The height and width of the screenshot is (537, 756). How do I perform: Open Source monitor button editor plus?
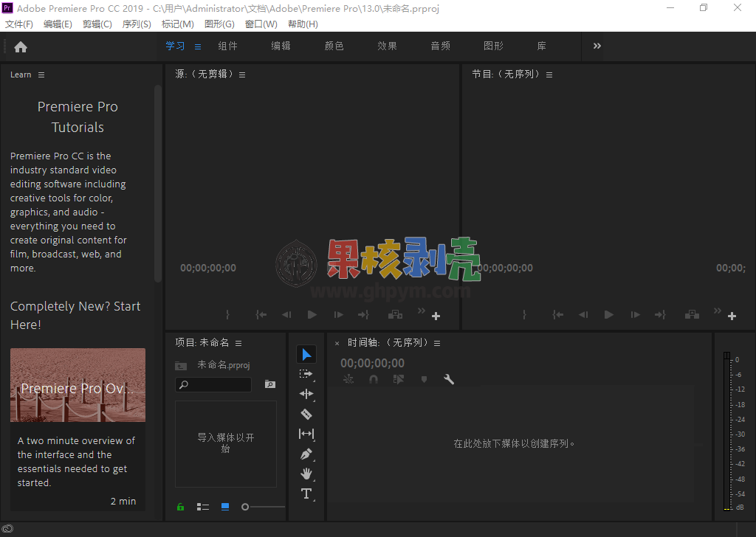[x=436, y=316]
